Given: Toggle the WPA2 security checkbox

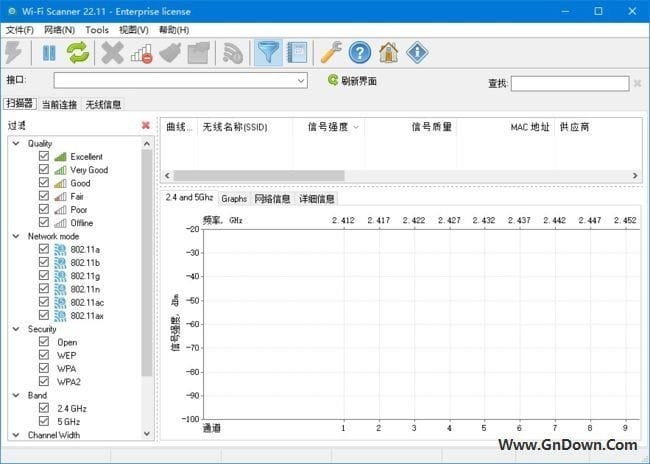Looking at the screenshot, I should click(x=44, y=382).
